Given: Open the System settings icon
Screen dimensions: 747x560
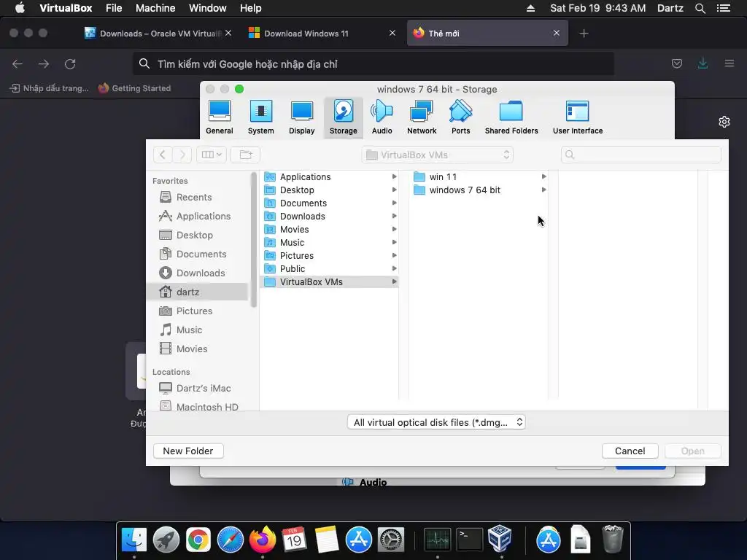Looking at the screenshot, I should click(x=260, y=117).
